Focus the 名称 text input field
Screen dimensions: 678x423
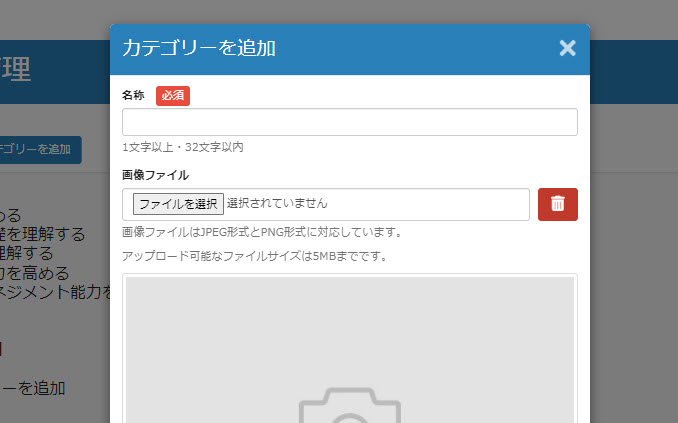349,122
